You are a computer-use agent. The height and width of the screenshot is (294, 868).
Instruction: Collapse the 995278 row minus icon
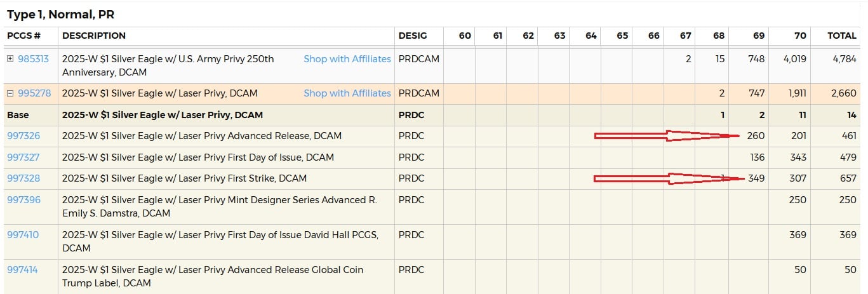pos(10,93)
